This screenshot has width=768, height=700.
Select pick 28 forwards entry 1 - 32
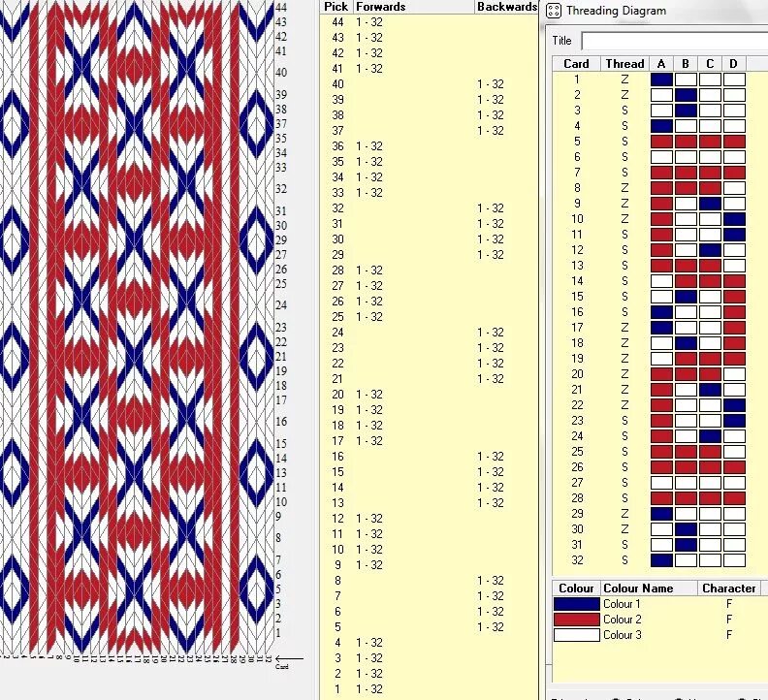369,270
